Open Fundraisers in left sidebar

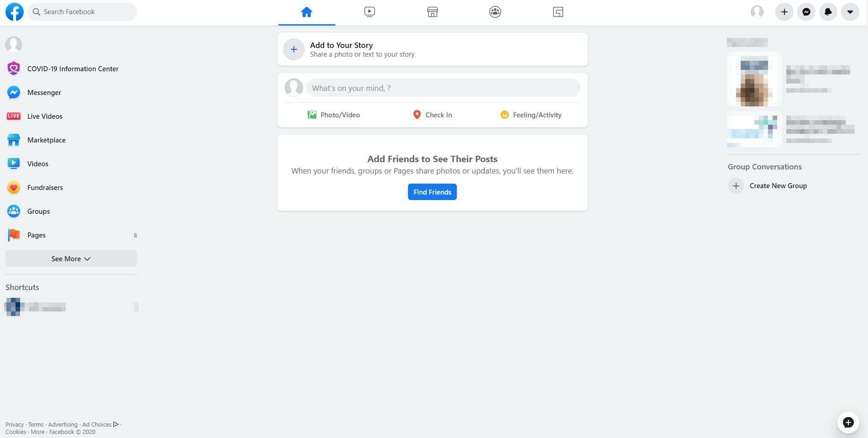[x=45, y=187]
